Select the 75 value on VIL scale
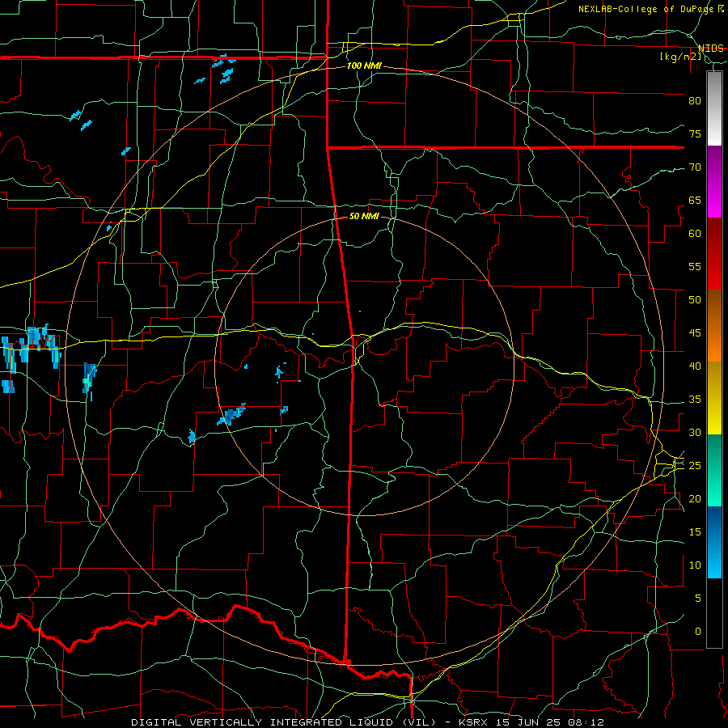Screen dimensions: 728x728 (695, 133)
